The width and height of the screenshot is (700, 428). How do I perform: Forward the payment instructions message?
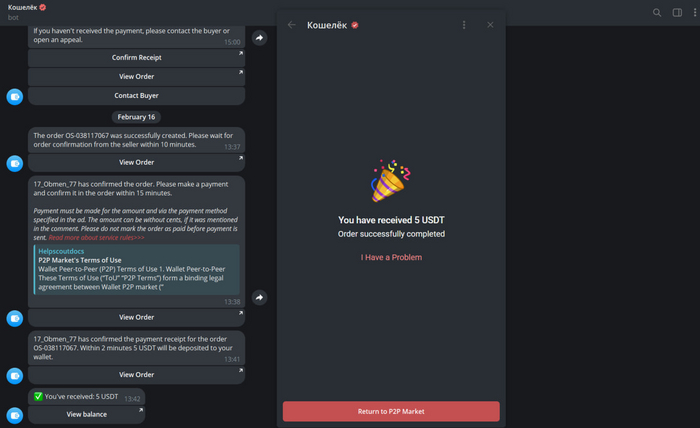tap(259, 297)
